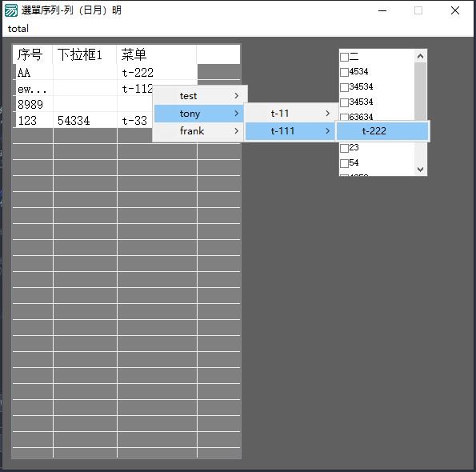Select the 54334 cell
This screenshot has height=472, width=476.
pyautogui.click(x=85, y=120)
